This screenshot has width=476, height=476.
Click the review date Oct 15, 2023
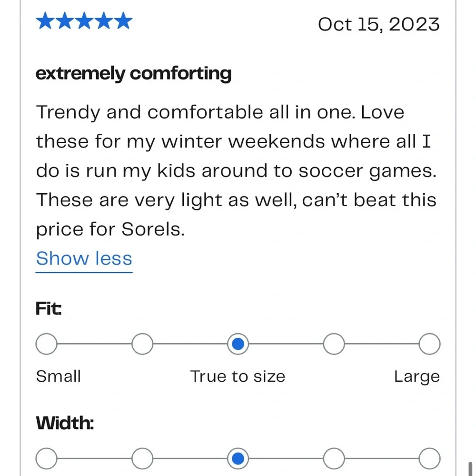(379, 24)
